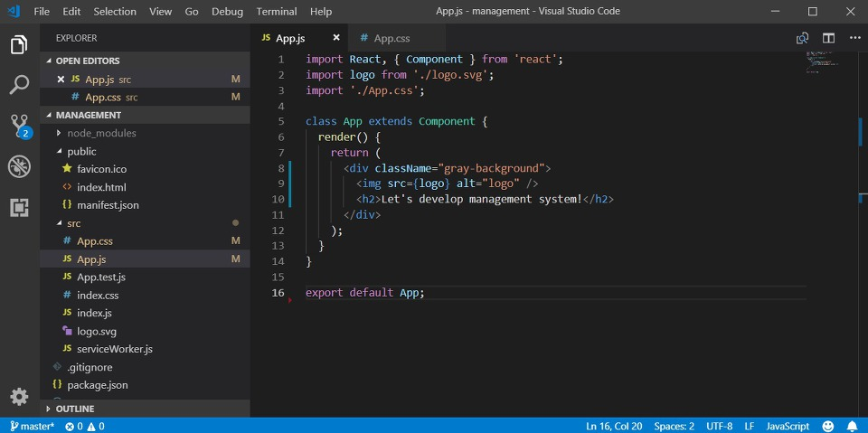Screen dimensions: 868x433
Task: Open the Search view icon
Action: (19, 85)
